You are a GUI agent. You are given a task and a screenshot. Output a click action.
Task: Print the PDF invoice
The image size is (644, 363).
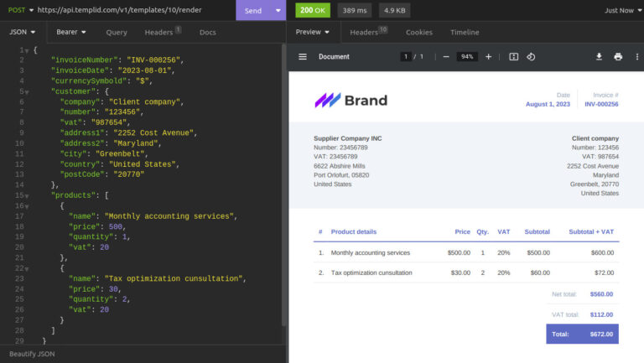[x=618, y=57]
